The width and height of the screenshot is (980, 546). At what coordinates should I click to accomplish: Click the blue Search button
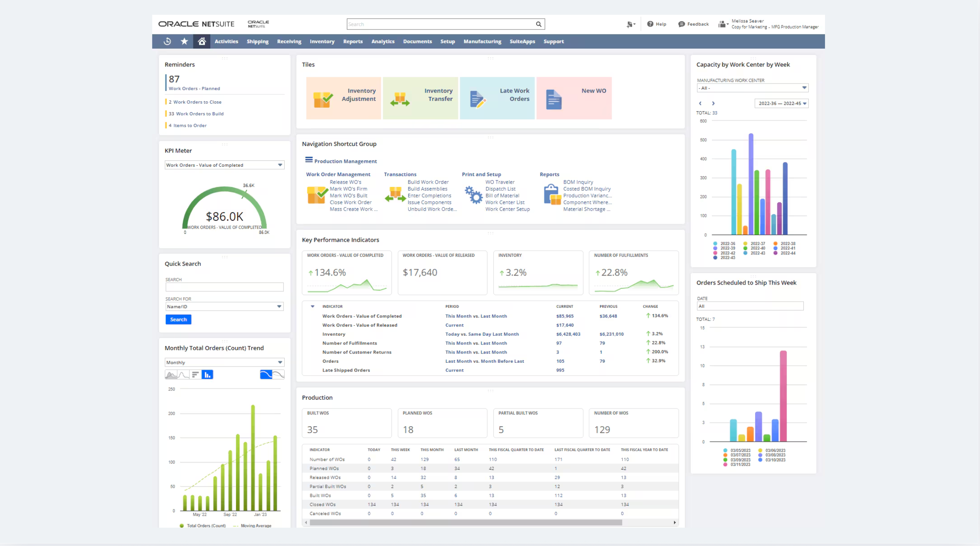pos(178,320)
